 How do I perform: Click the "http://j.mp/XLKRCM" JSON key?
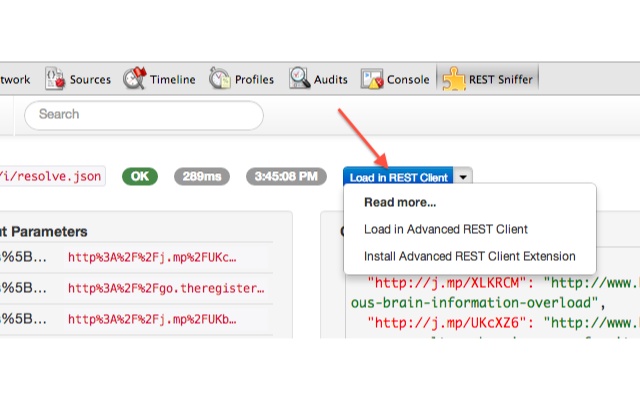pyautogui.click(x=448, y=283)
